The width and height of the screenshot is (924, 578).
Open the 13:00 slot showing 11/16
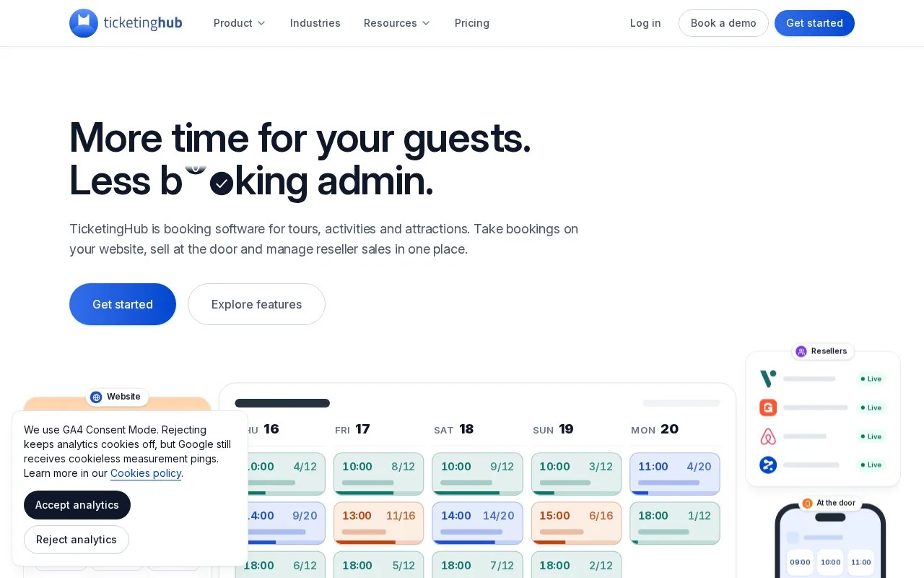378,523
